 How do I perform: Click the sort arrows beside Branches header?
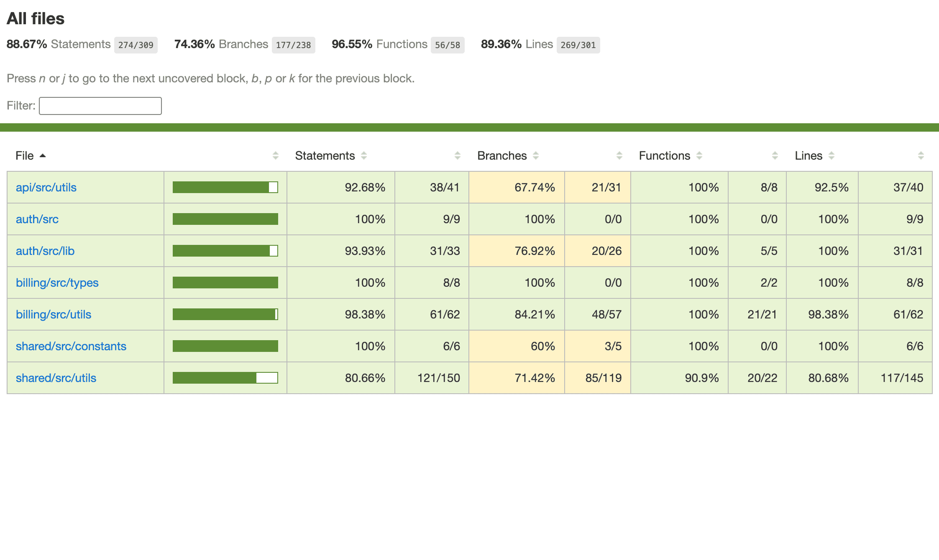click(536, 155)
